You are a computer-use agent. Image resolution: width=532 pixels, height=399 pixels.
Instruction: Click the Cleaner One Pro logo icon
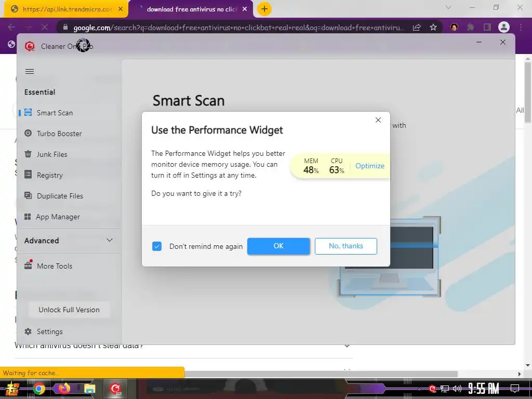click(30, 46)
